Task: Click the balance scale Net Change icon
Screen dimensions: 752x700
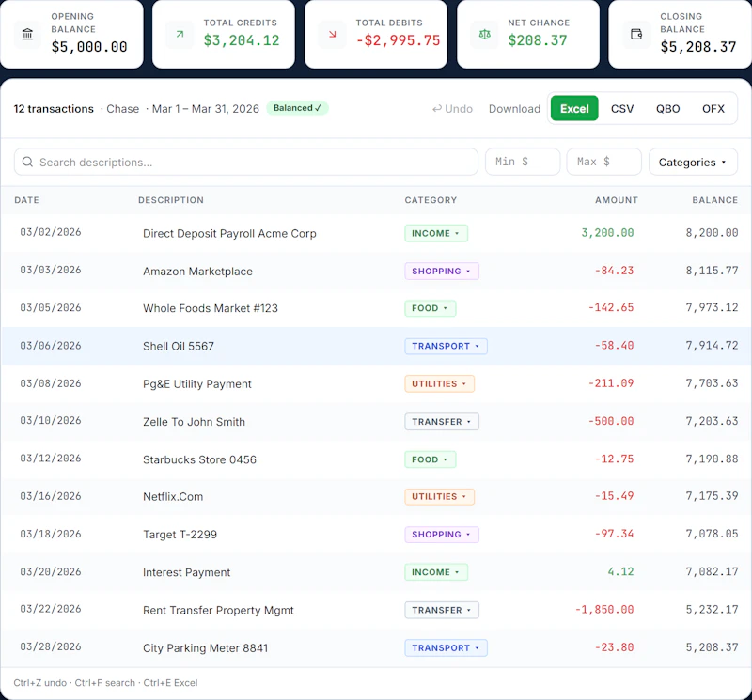Action: pos(485,34)
